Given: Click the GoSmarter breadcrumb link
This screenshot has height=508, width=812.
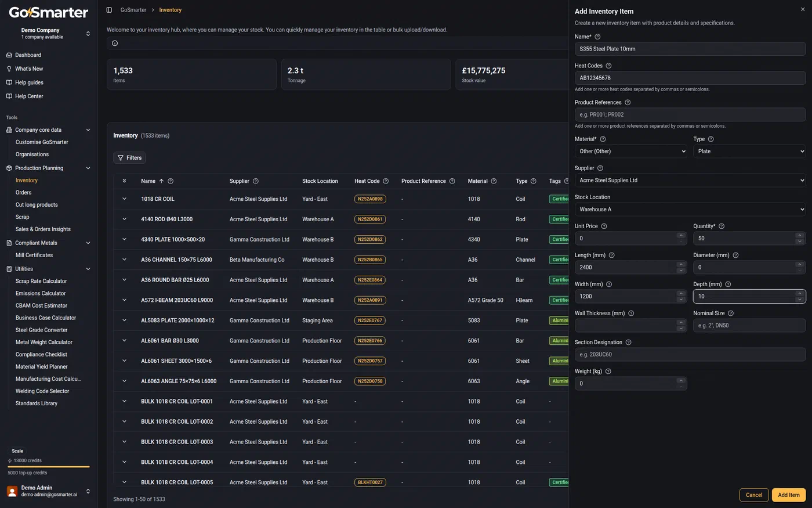Looking at the screenshot, I should (x=133, y=10).
